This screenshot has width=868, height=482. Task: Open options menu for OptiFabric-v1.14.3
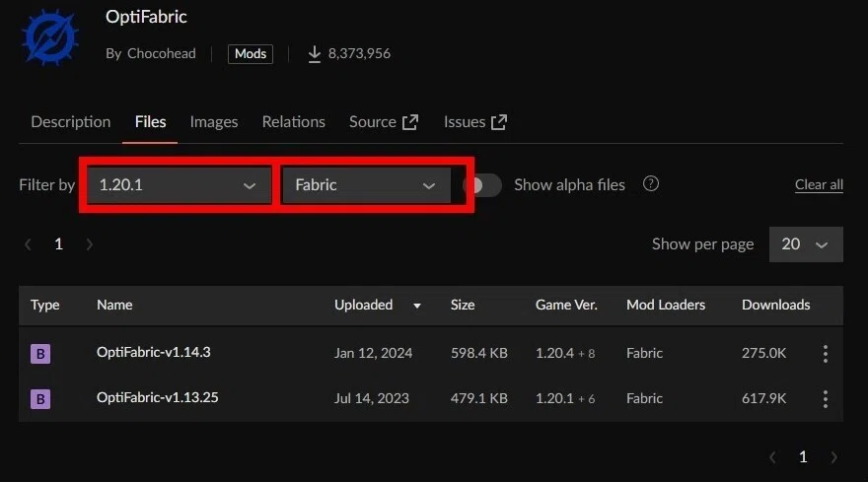826,354
